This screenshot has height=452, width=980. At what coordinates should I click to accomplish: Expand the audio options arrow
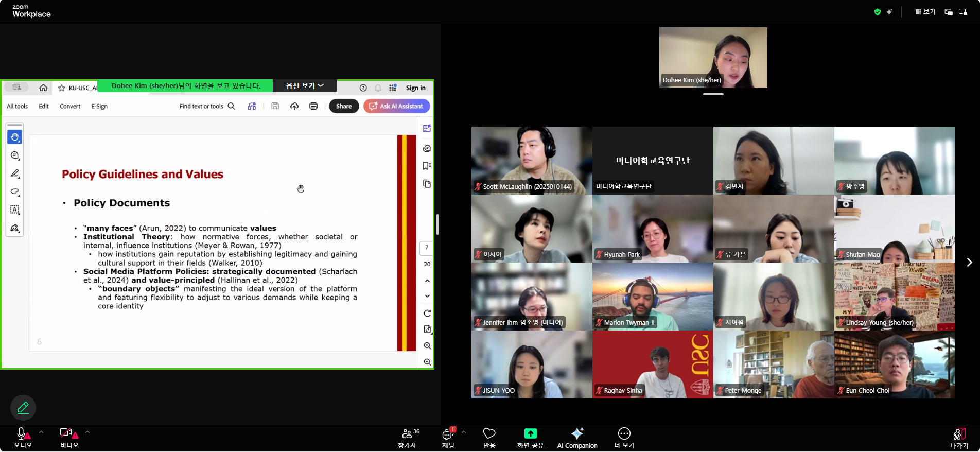(x=41, y=432)
